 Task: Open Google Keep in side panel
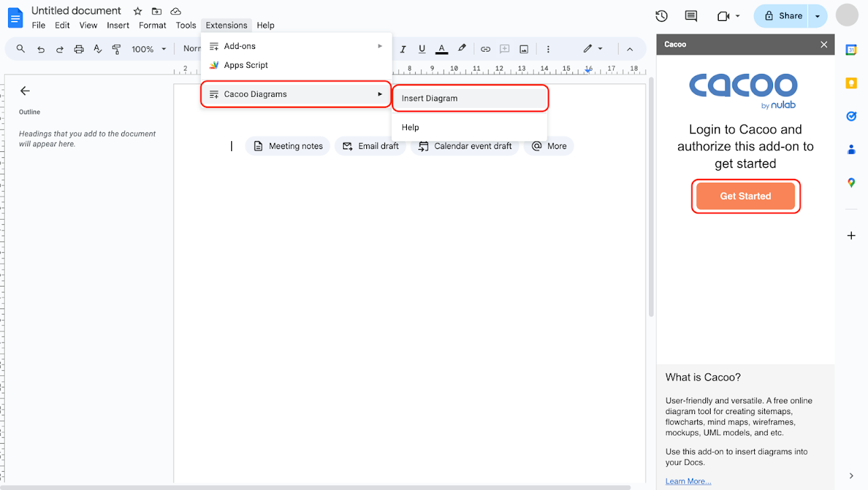852,83
